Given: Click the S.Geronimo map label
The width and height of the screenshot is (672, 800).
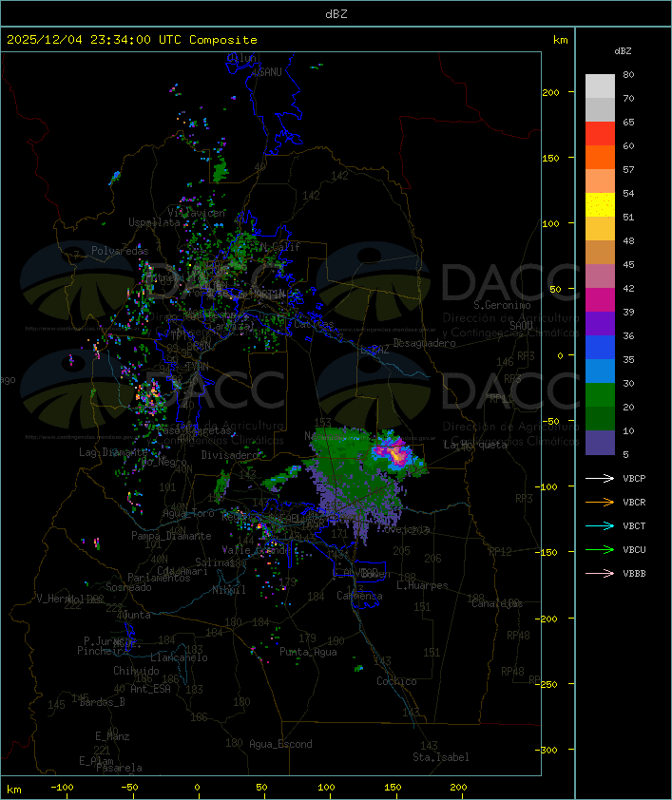Looking at the screenshot, I should click(x=502, y=305).
